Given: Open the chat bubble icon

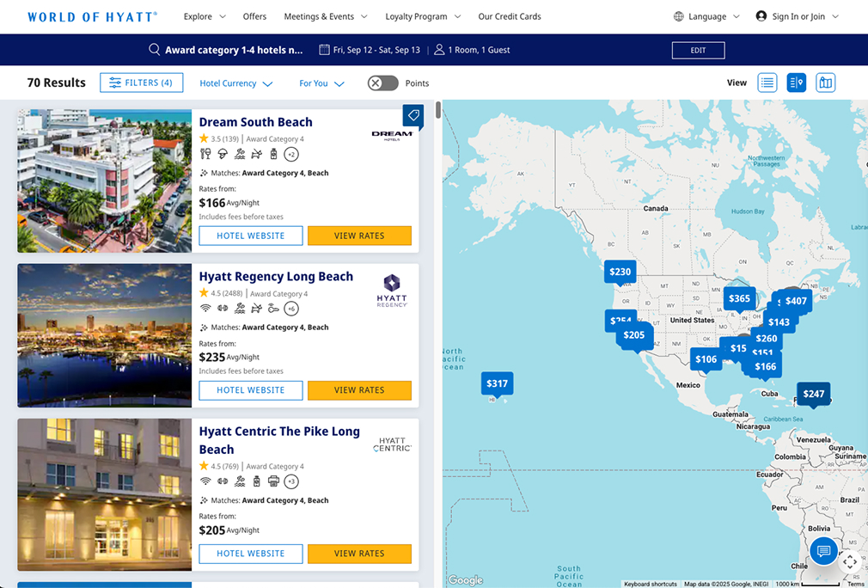Looking at the screenshot, I should (x=823, y=551).
